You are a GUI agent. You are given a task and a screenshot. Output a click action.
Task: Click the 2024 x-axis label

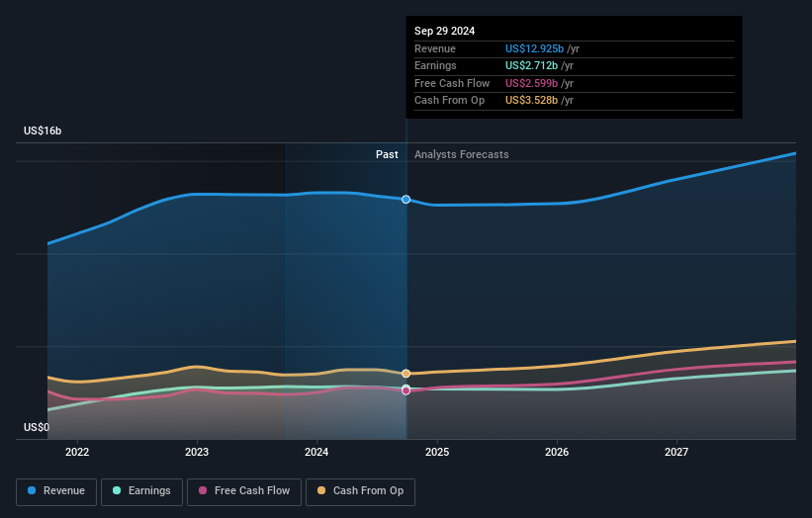(316, 453)
